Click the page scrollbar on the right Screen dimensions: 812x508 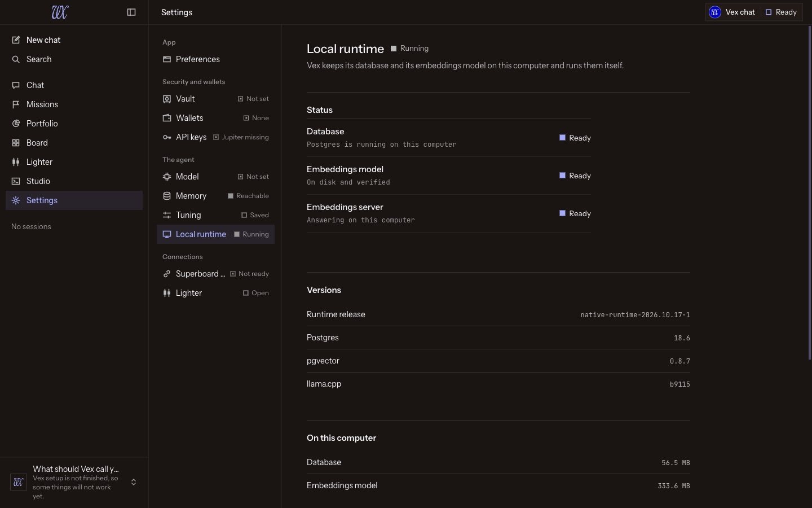810,192
